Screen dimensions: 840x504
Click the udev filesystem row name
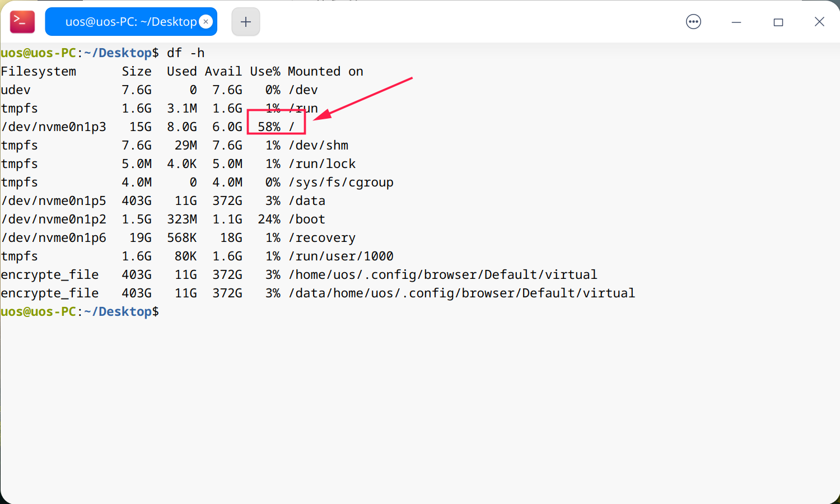[16, 90]
